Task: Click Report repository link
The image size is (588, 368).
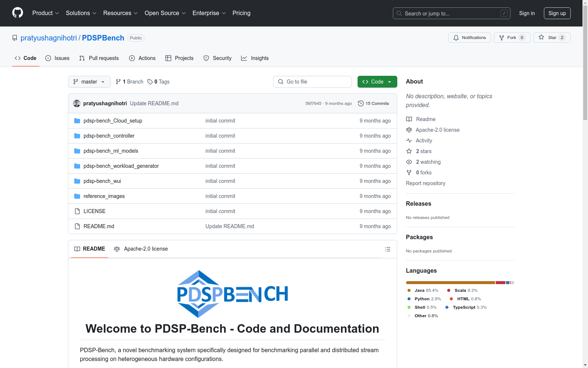Action: coord(426,183)
